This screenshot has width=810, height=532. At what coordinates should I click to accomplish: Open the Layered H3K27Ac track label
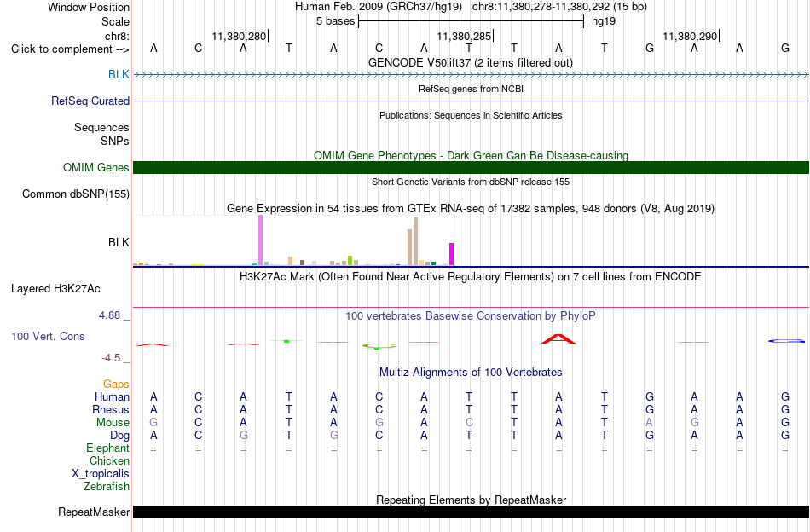(x=55, y=289)
